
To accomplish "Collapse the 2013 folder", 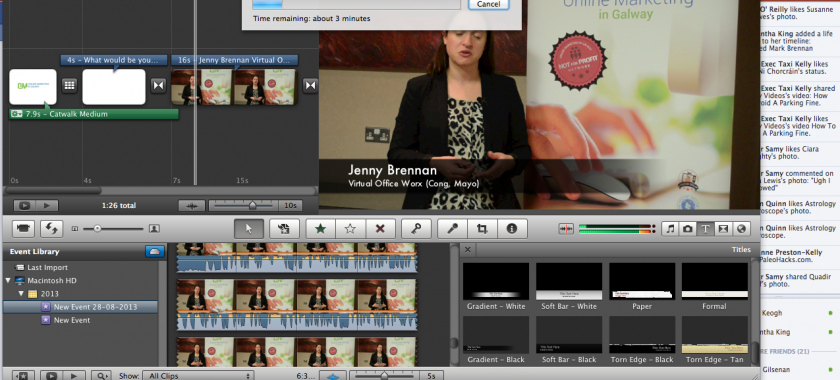I will (x=21, y=294).
